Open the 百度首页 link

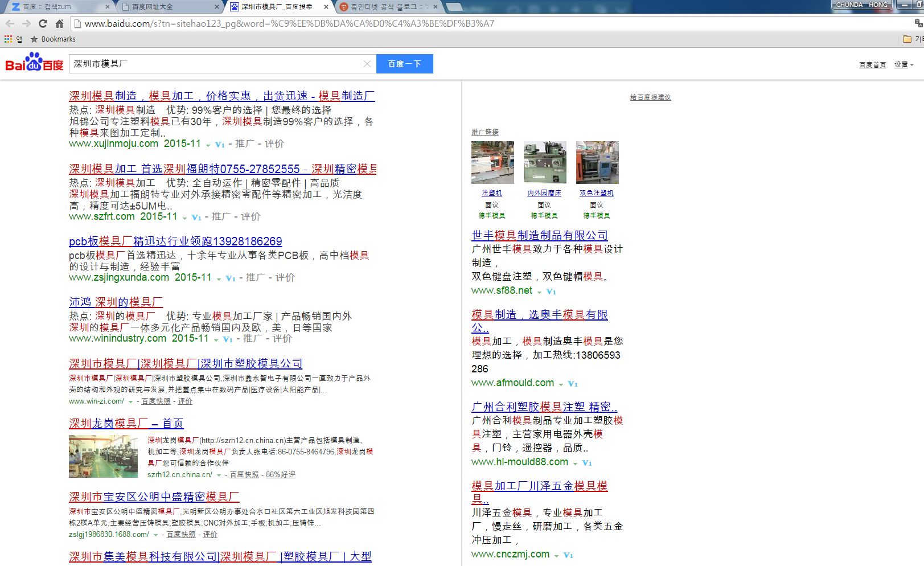[873, 64]
